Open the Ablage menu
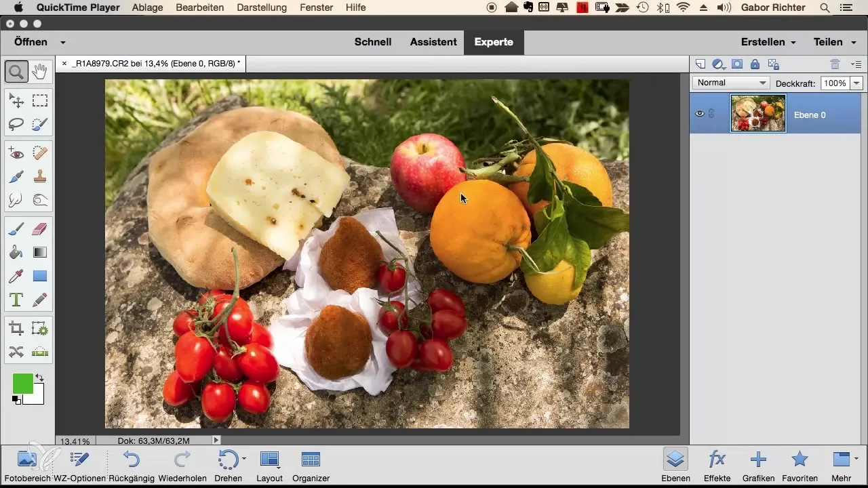Screen dimensions: 868x488 148,7
